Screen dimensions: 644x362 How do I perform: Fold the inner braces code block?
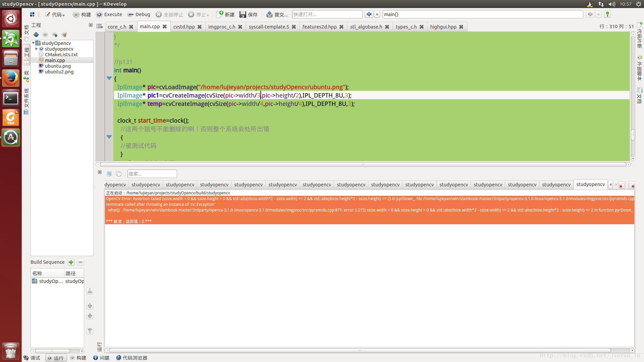[109, 137]
